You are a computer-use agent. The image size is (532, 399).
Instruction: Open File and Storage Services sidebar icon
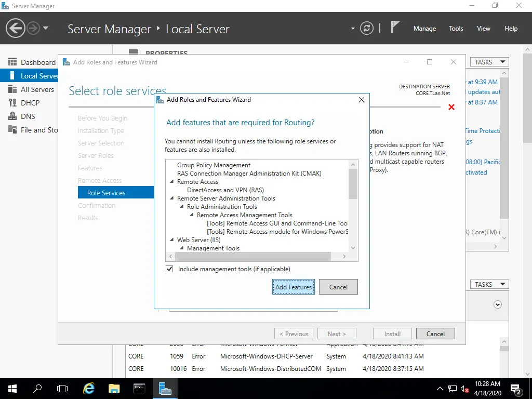[12, 129]
